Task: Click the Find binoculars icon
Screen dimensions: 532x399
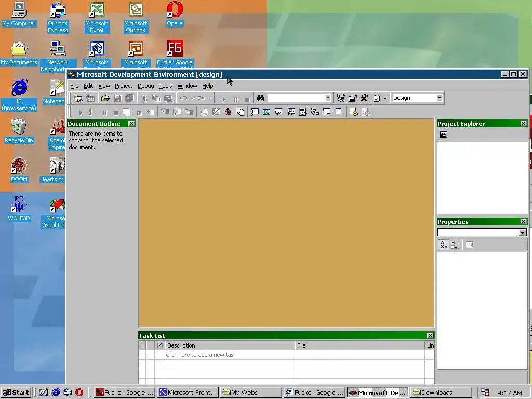Action: (x=260, y=98)
